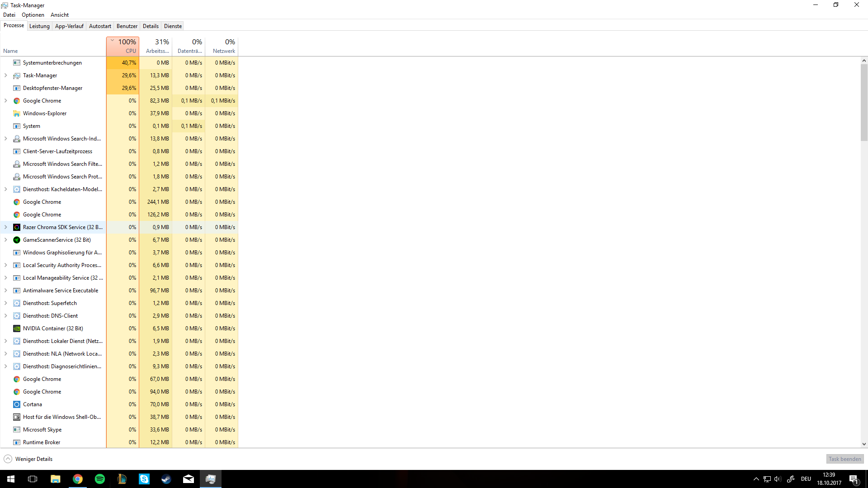Select the Microsoft Skype process row
868x488 pixels.
tap(42, 430)
